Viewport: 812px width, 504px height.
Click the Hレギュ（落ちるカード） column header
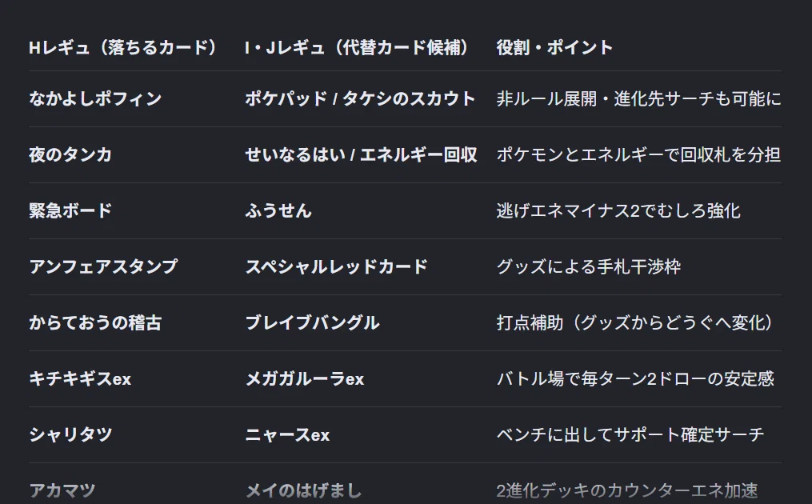tap(125, 48)
